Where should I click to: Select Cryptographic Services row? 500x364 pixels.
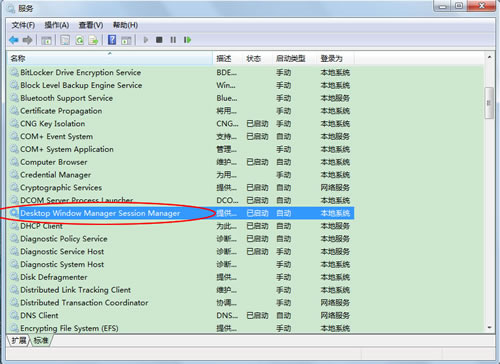180,187
